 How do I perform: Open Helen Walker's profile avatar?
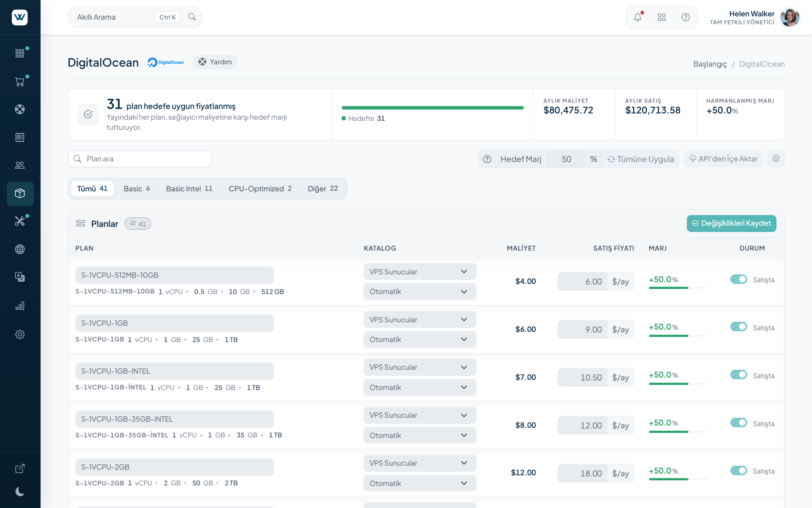point(790,17)
